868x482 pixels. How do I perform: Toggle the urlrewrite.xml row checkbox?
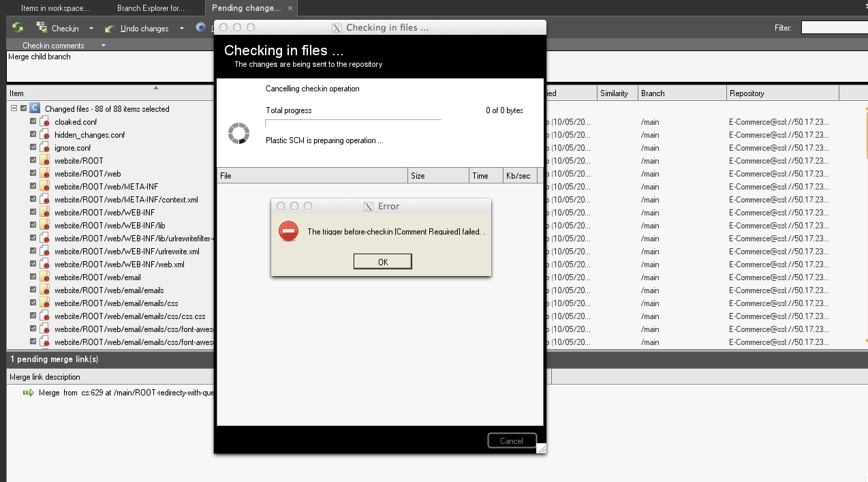[x=33, y=251]
